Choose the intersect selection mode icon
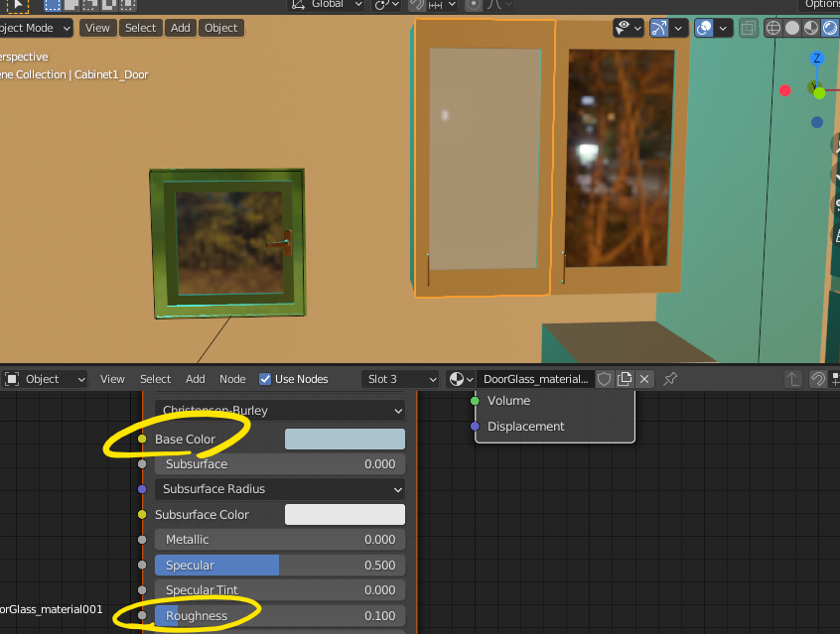This screenshot has width=840, height=634. point(127,5)
